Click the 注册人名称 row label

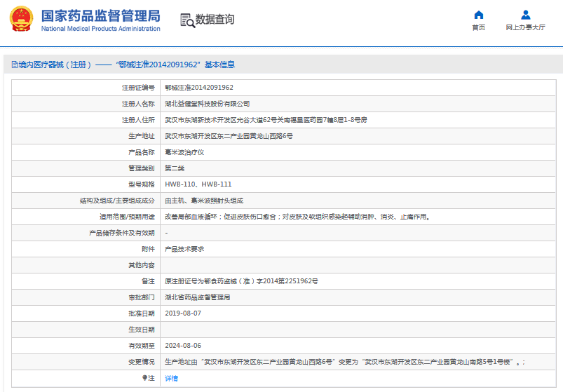click(138, 104)
